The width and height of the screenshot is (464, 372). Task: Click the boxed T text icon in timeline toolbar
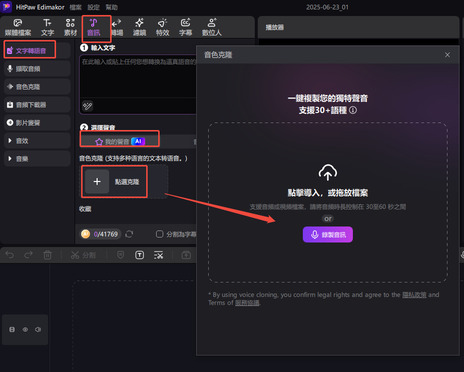[x=139, y=255]
